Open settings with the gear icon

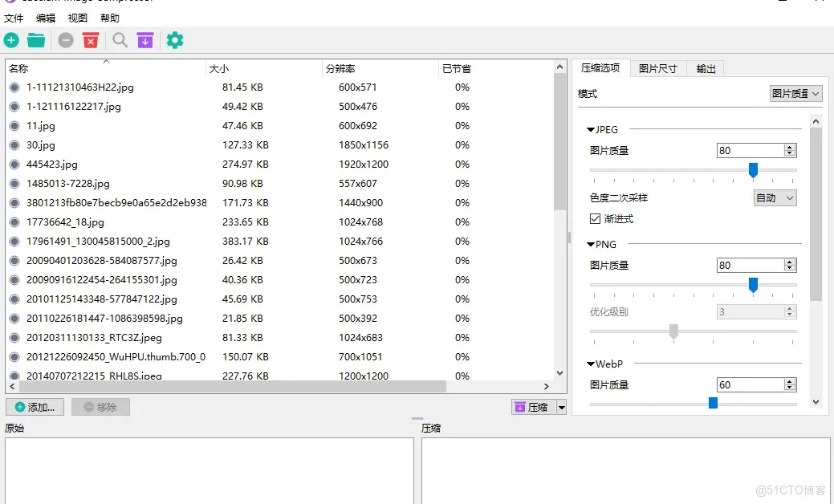(x=175, y=39)
